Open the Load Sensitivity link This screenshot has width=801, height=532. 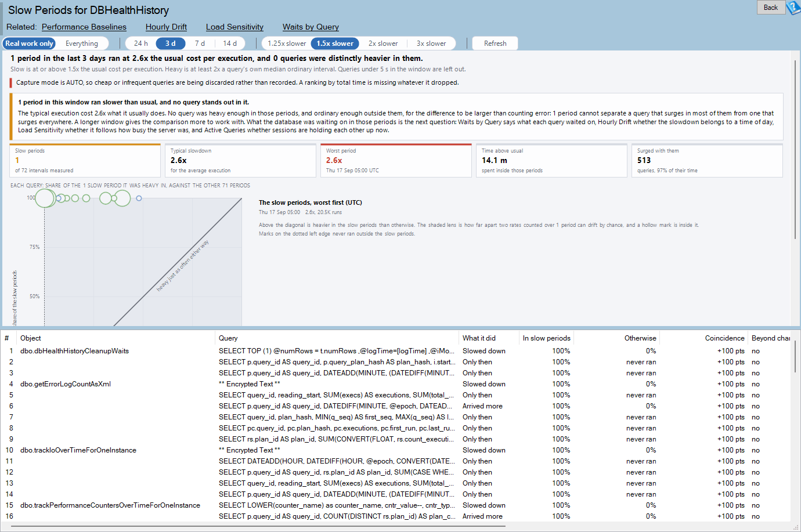234,27
